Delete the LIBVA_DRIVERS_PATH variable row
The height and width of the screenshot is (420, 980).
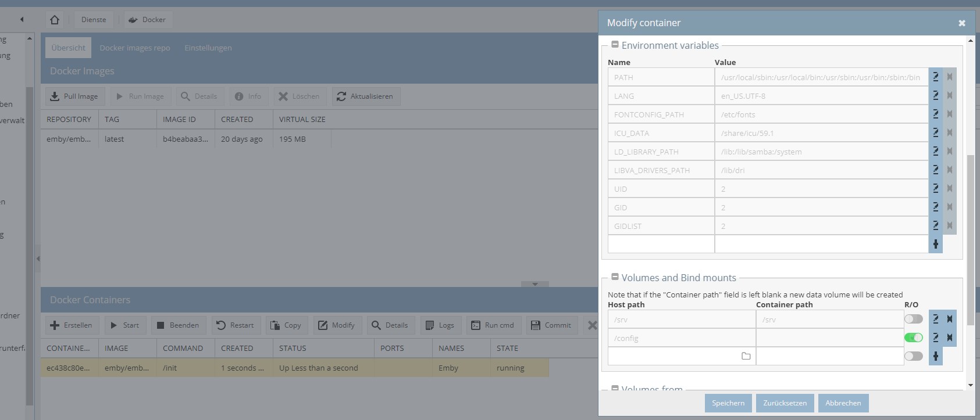tap(950, 170)
